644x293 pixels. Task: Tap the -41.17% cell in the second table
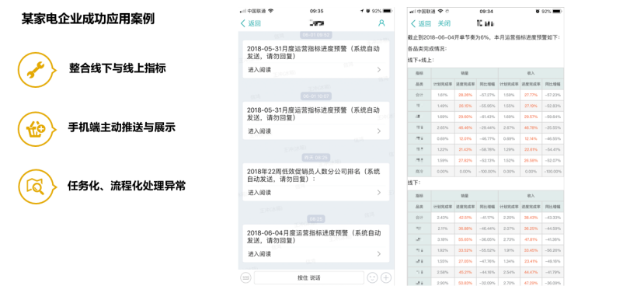tap(487, 218)
